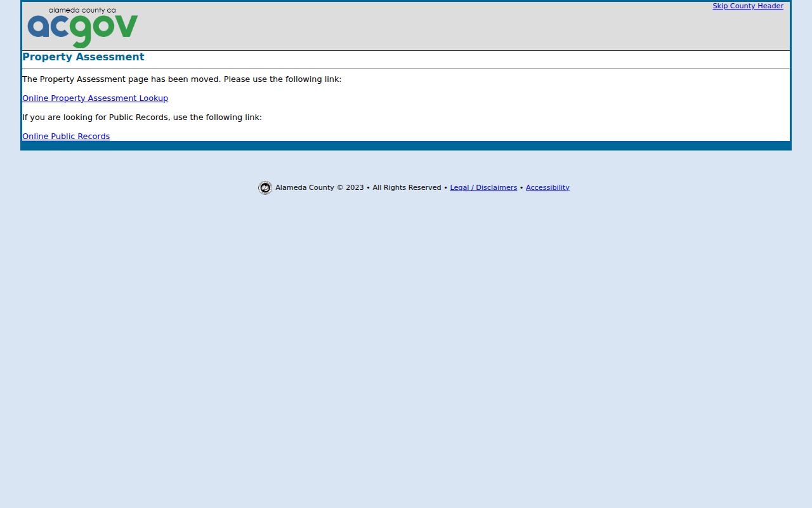
Task: Visit Legal / Disclaimers footer link
Action: 483,187
